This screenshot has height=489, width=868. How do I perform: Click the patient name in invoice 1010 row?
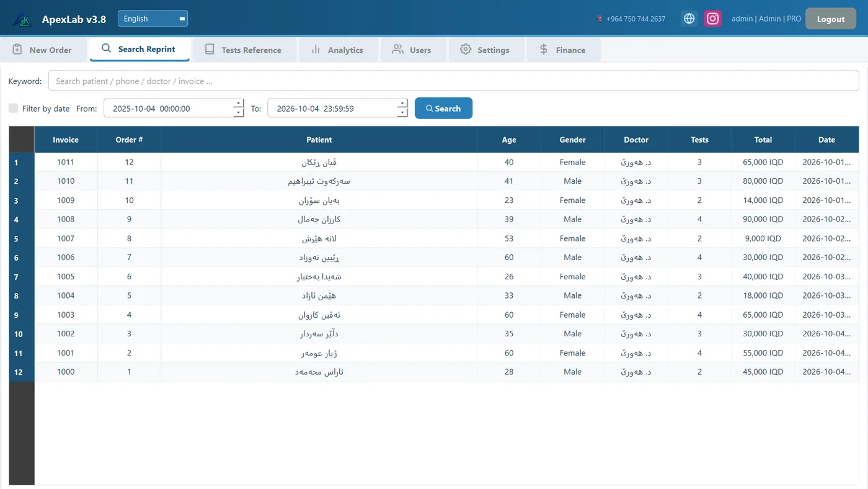click(319, 181)
